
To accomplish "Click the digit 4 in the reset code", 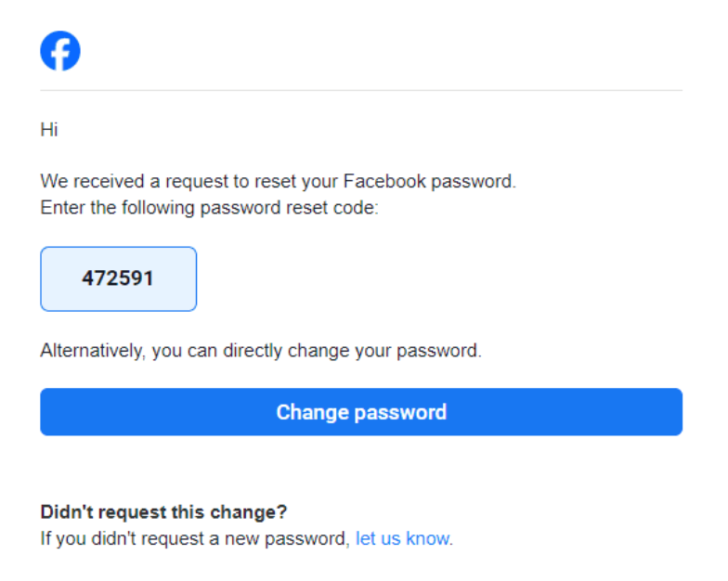I will (88, 278).
